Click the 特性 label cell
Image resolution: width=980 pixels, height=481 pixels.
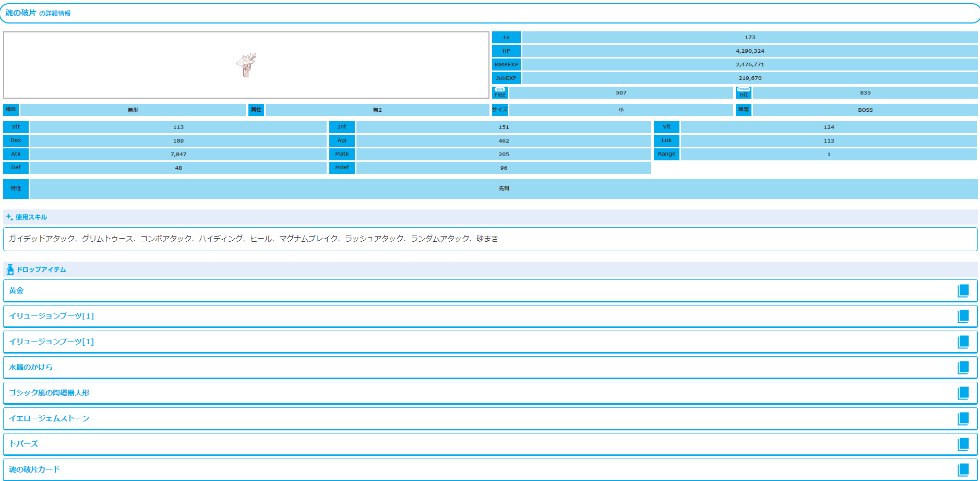pyautogui.click(x=16, y=189)
